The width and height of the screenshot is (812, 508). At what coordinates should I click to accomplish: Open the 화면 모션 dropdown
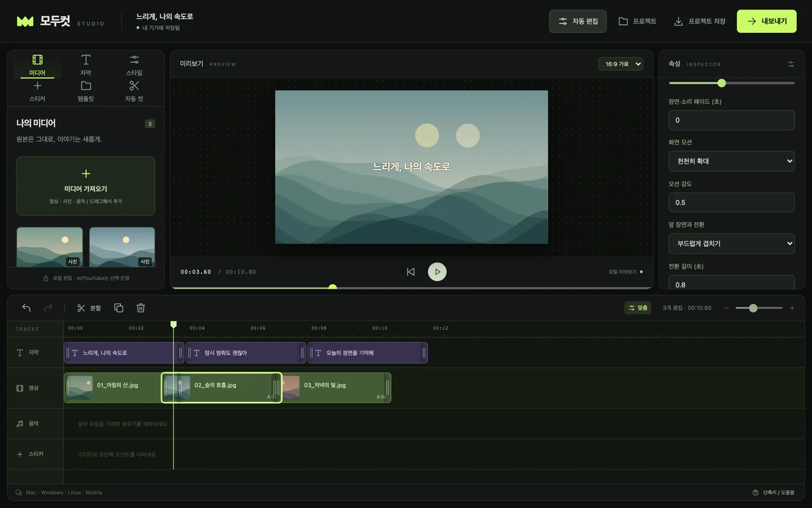(x=731, y=161)
